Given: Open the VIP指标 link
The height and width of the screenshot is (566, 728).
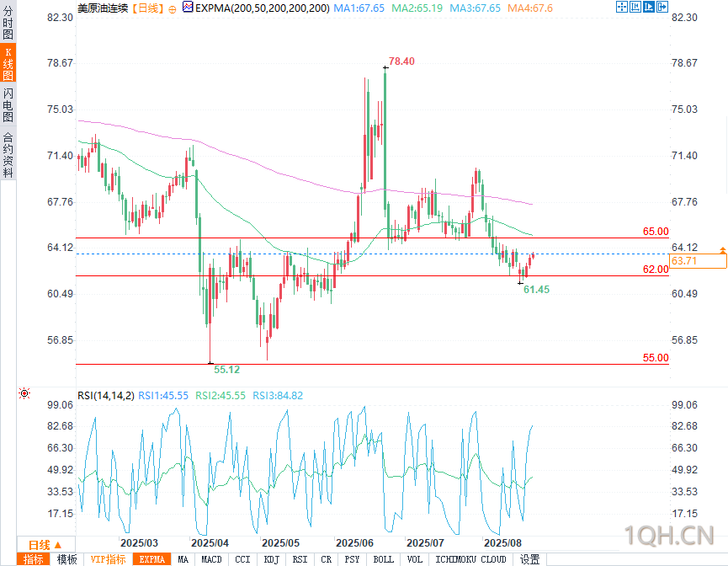Looking at the screenshot, I should (108, 559).
